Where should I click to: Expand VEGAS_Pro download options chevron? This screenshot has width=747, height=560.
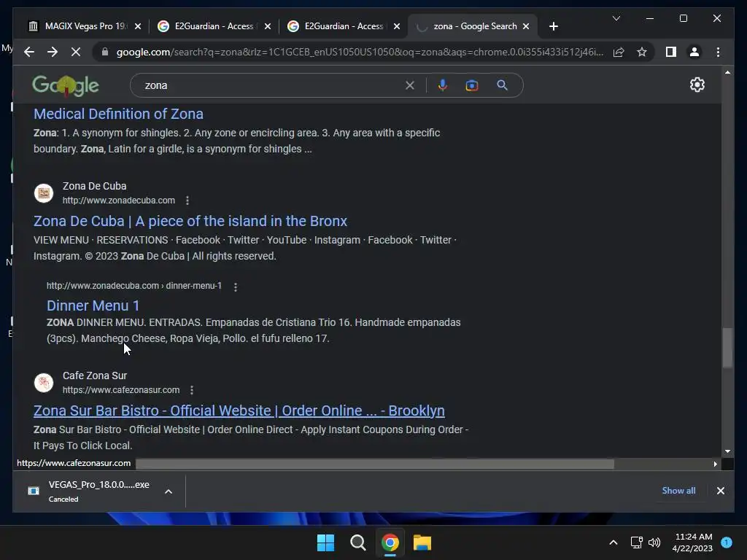pyautogui.click(x=169, y=491)
